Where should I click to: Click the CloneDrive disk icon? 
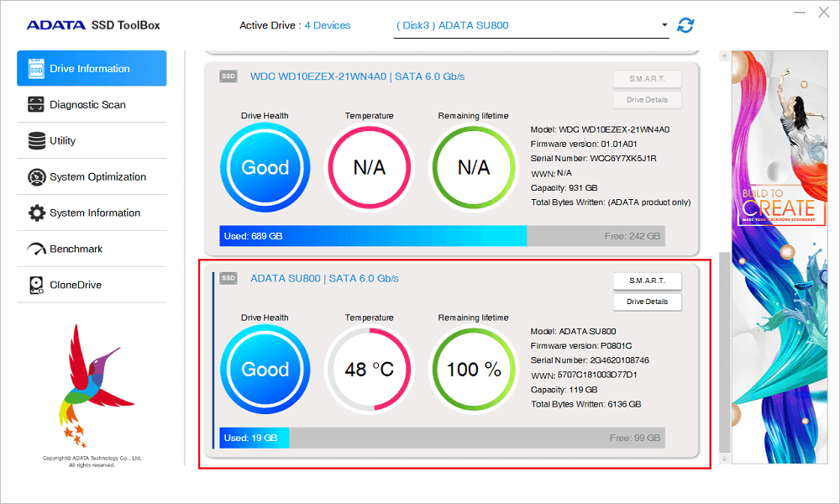36,285
